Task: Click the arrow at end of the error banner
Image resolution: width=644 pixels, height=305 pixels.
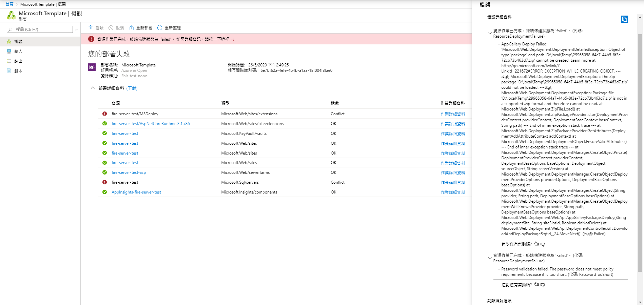Action: [233, 40]
